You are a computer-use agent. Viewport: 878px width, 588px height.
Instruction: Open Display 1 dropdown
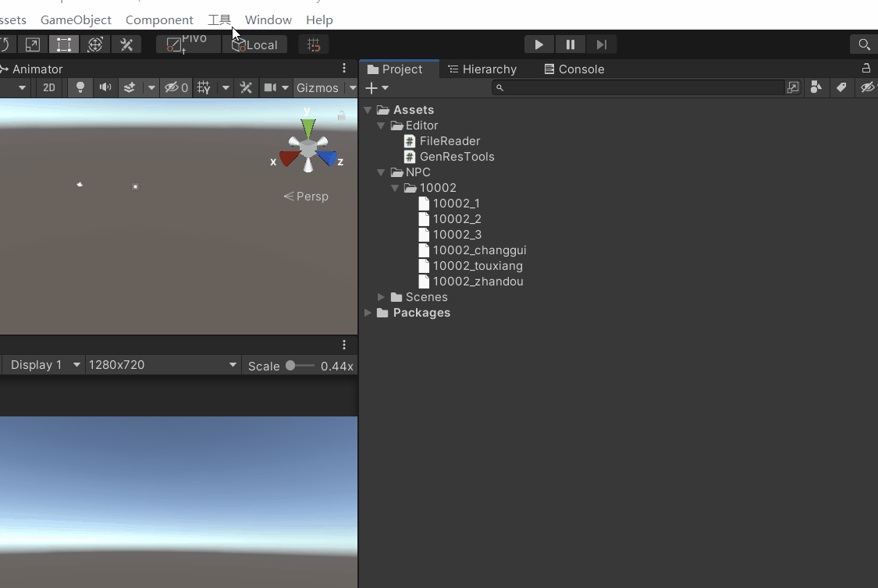point(44,365)
